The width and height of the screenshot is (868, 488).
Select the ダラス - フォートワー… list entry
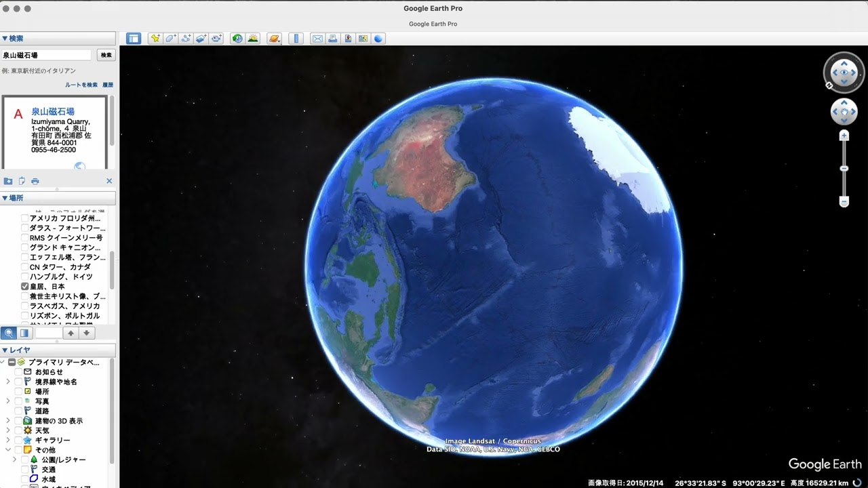pos(67,228)
